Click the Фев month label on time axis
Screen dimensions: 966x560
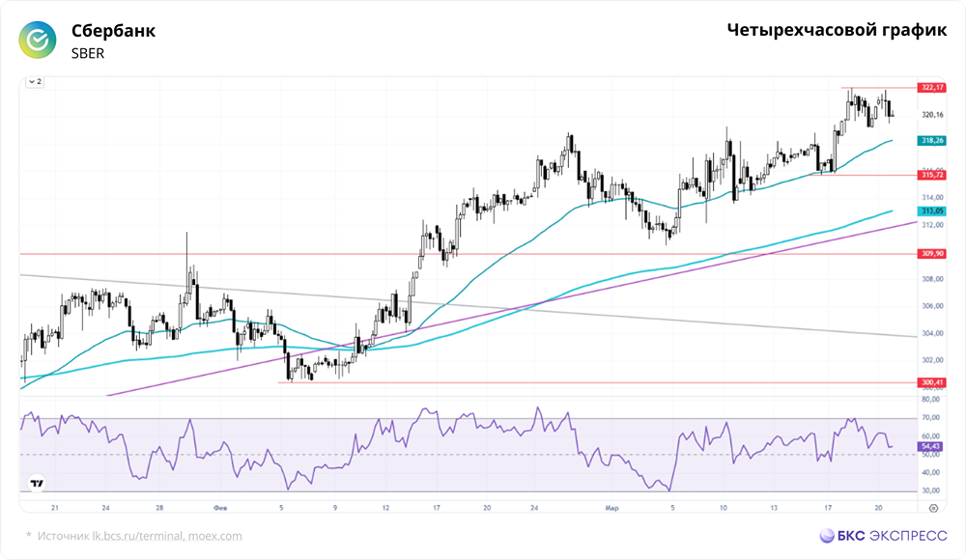(x=220, y=508)
